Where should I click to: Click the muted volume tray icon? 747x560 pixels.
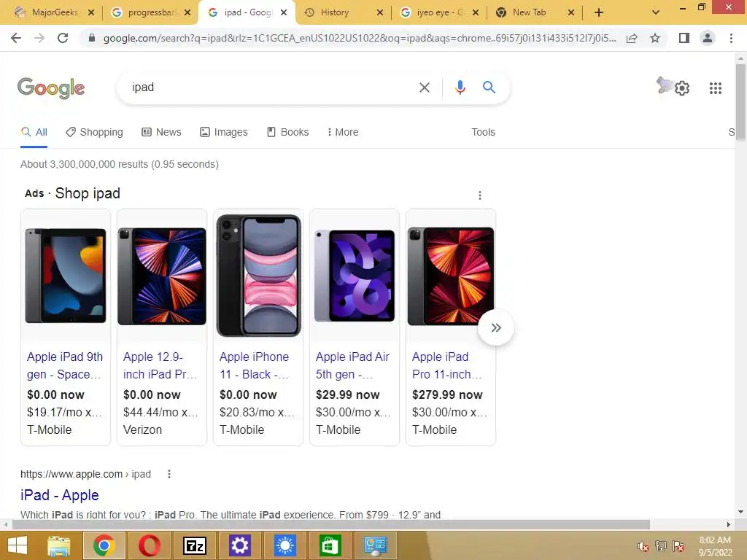(x=643, y=547)
